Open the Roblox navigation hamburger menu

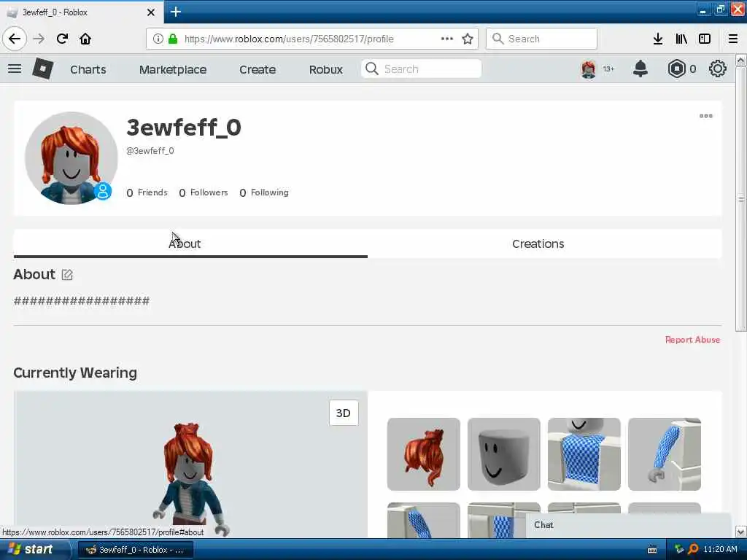point(15,69)
